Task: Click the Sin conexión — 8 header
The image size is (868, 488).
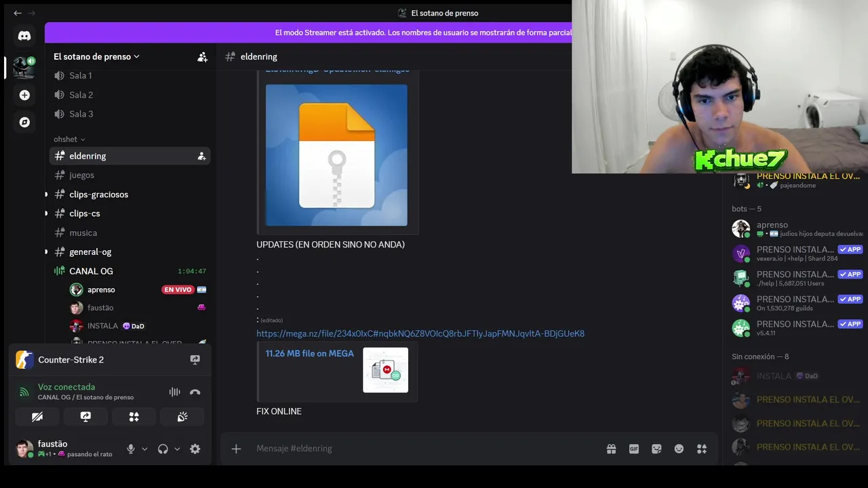Action: pos(760,357)
